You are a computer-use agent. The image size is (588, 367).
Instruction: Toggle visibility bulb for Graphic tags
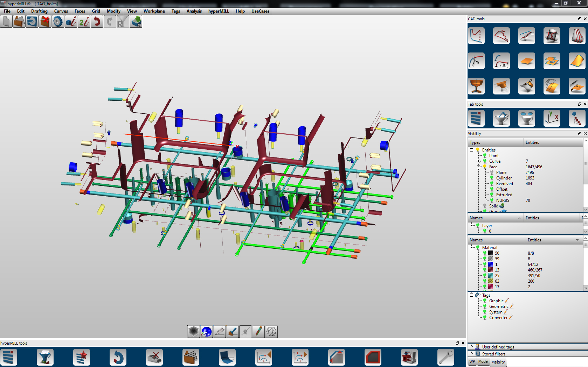pos(485,301)
